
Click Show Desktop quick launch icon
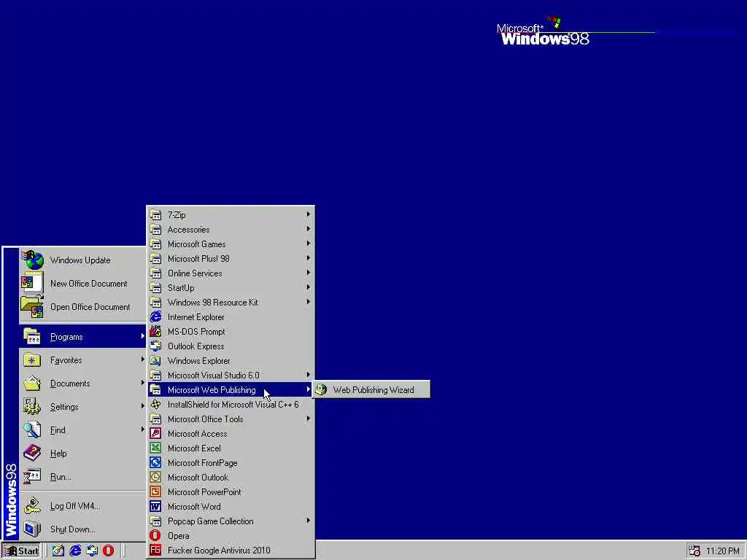(58, 551)
